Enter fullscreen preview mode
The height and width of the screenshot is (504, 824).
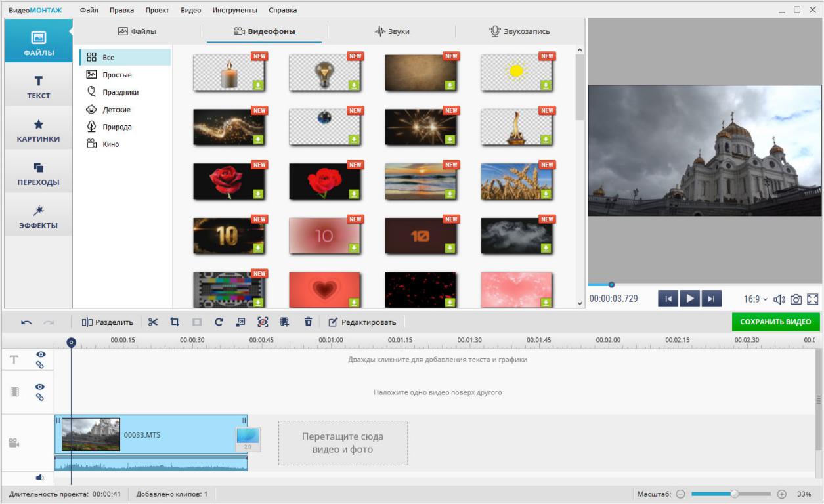click(813, 299)
